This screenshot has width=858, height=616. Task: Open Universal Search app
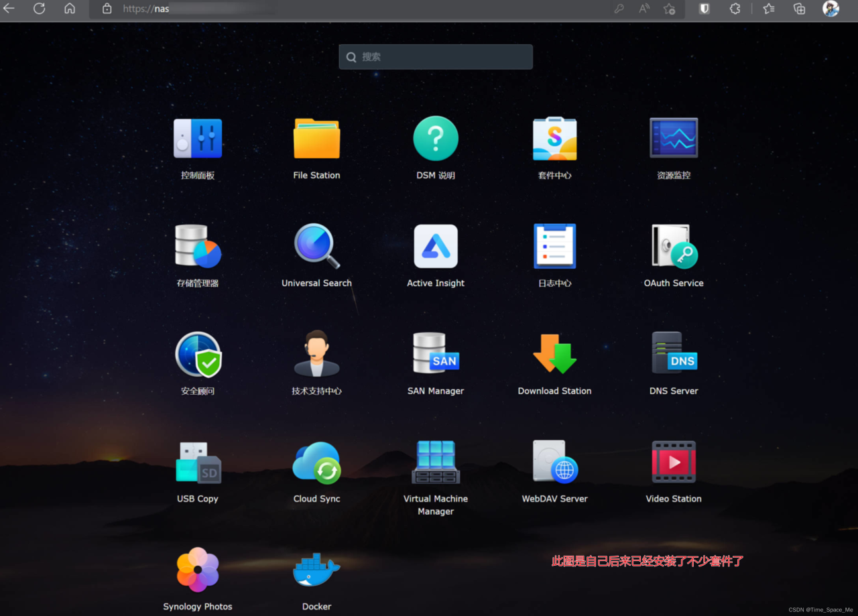pyautogui.click(x=316, y=247)
